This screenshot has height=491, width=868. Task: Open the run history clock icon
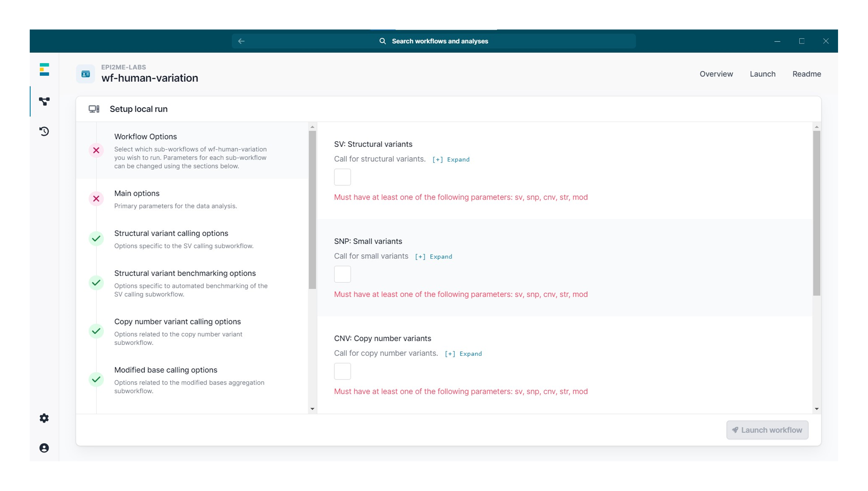coord(44,131)
